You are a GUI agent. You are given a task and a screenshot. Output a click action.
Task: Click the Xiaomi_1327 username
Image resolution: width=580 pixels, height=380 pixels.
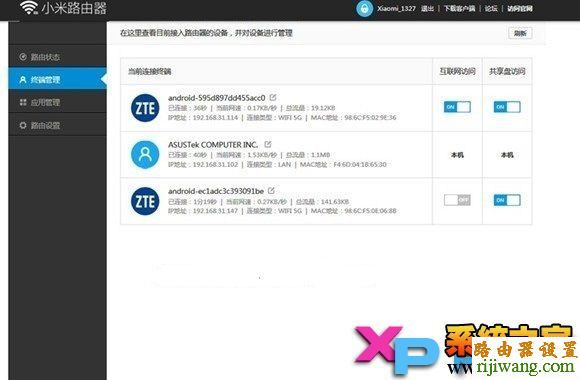397,9
